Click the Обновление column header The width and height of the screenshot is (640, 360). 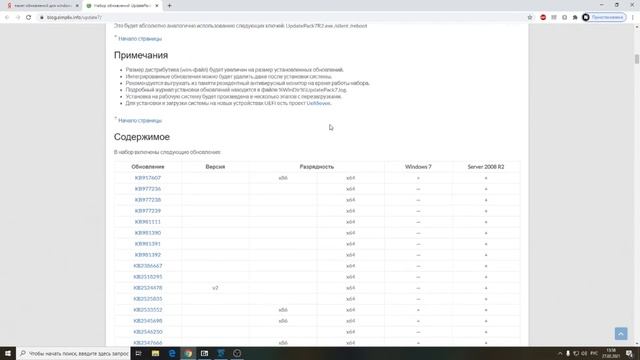148,167
